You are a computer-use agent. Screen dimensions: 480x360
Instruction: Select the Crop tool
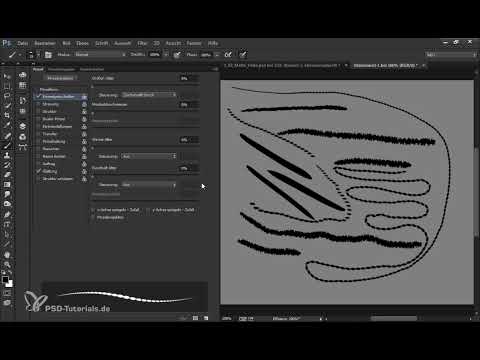(7, 115)
